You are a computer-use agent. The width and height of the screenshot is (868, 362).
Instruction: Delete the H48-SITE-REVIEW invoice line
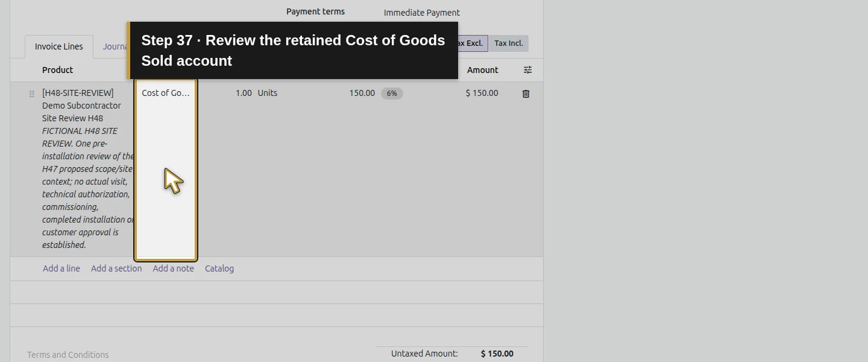point(526,94)
